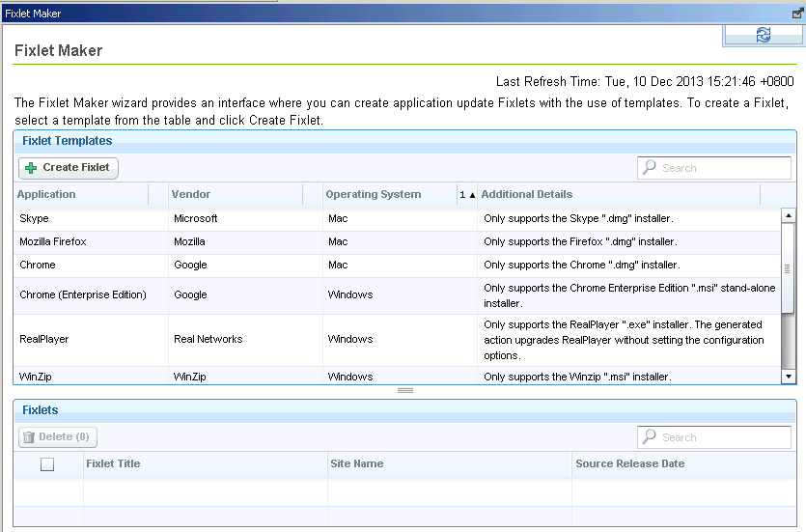Screen dimensions: 806x532
Task: Click the Create Fixlet button
Action: pos(68,168)
